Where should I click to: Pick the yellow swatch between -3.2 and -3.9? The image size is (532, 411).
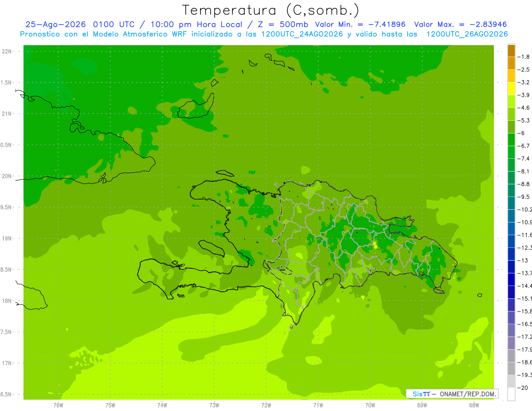coord(511,89)
